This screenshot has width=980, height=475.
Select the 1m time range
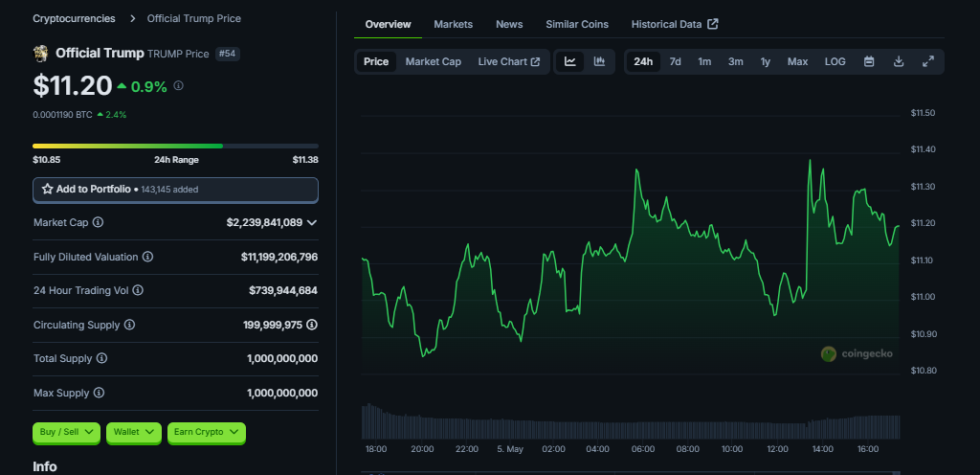[x=704, y=61]
